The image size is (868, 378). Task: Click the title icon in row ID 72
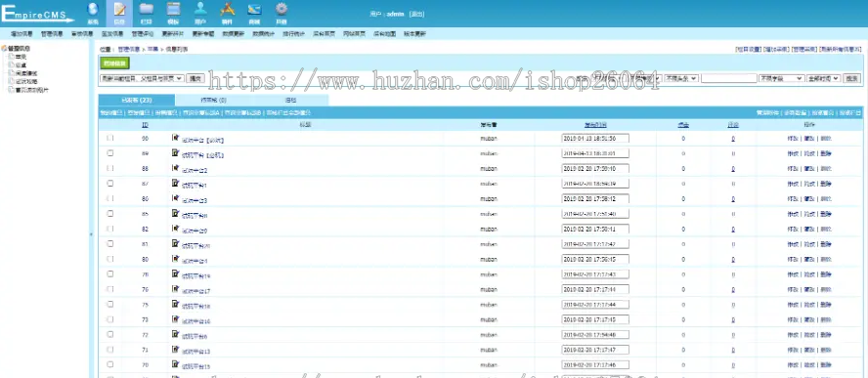pyautogui.click(x=176, y=334)
